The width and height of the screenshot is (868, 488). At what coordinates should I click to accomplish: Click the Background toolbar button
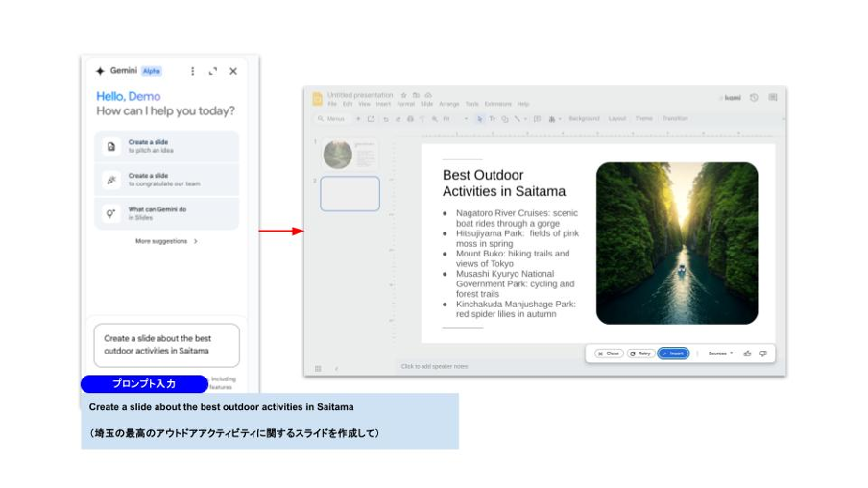click(x=584, y=118)
